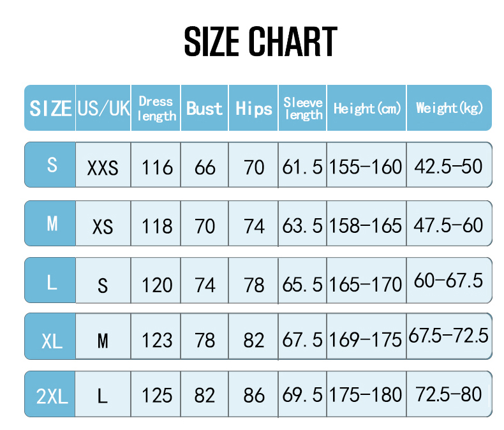Image resolution: width=504 pixels, height=430 pixels.
Task: Click the 2XL size row label
Action: pyautogui.click(x=52, y=397)
